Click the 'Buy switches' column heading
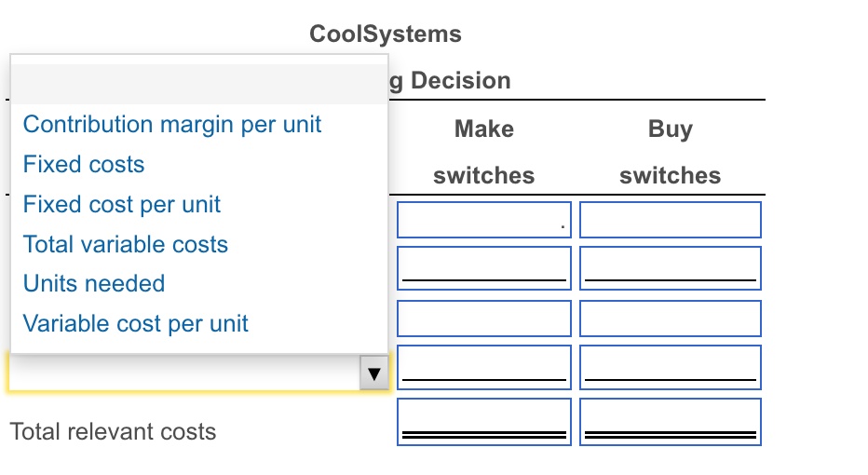868x475 pixels. (x=671, y=152)
